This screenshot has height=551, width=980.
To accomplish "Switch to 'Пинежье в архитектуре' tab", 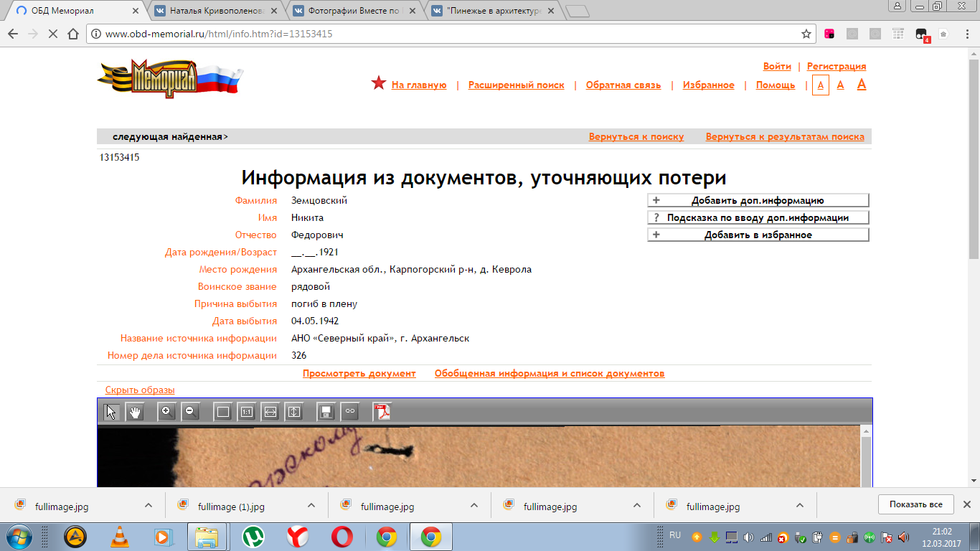I will (x=494, y=11).
